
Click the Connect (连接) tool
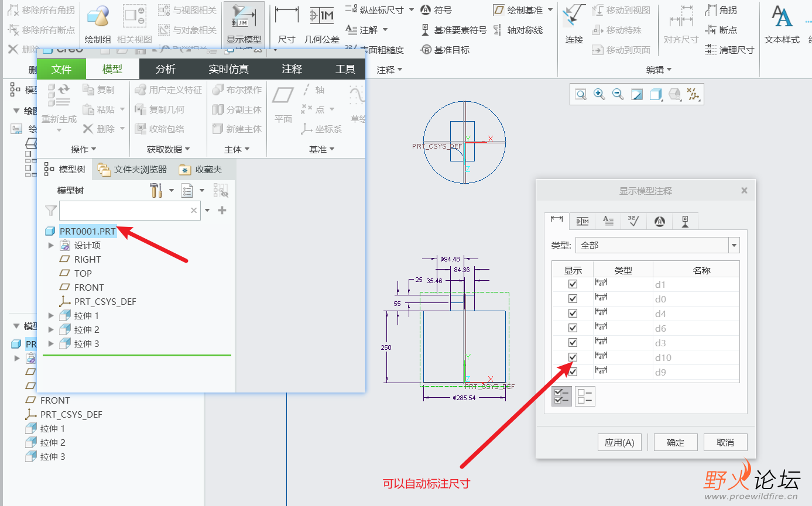[x=574, y=25]
